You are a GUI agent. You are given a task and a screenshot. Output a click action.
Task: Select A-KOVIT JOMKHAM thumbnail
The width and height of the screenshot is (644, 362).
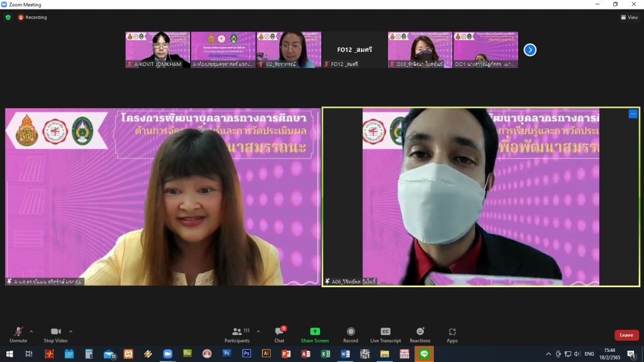coord(158,50)
